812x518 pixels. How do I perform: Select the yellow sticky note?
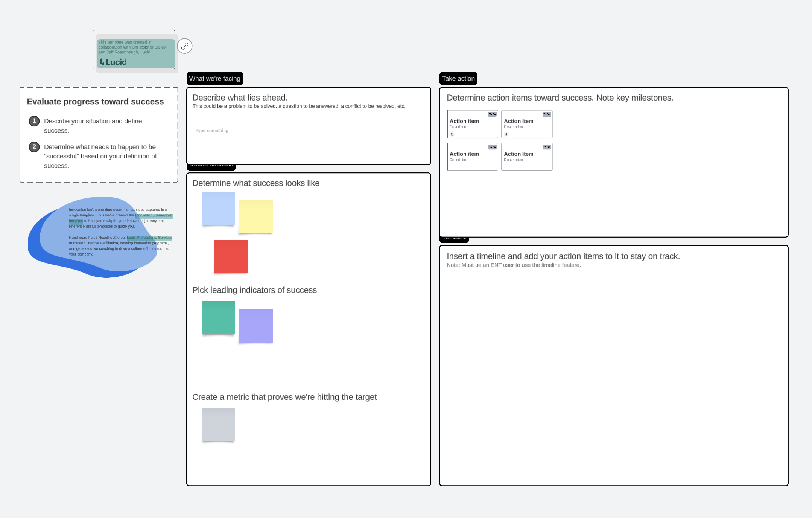point(256,216)
